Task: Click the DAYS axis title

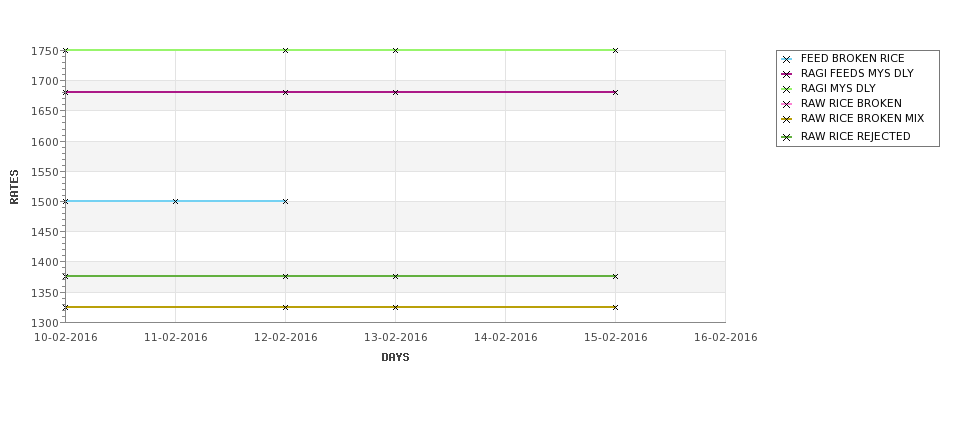Action: [x=395, y=357]
